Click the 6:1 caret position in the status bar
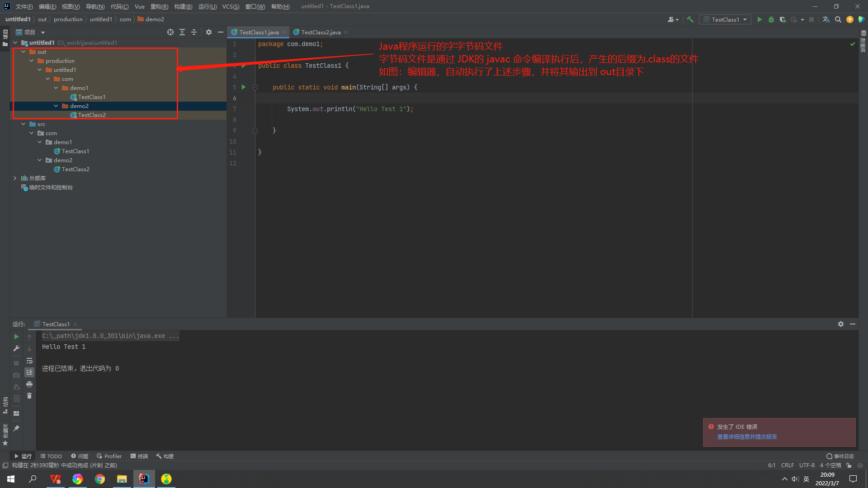The height and width of the screenshot is (488, 868). (x=771, y=465)
